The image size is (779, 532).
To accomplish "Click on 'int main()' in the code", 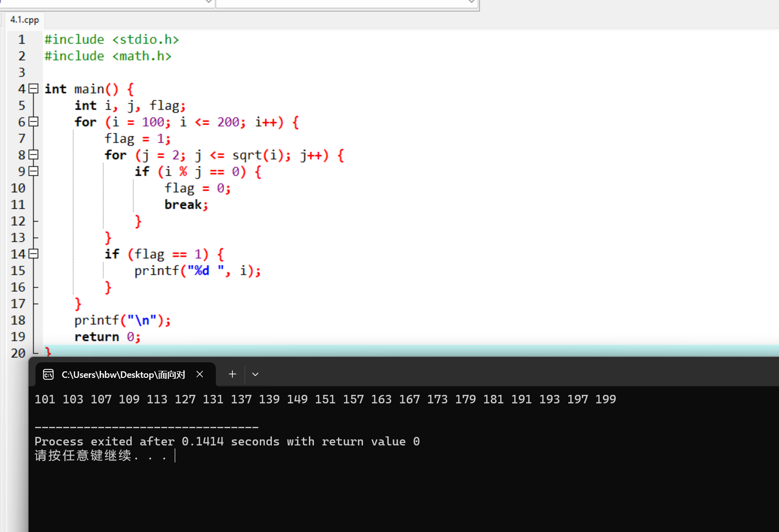I will 82,89.
